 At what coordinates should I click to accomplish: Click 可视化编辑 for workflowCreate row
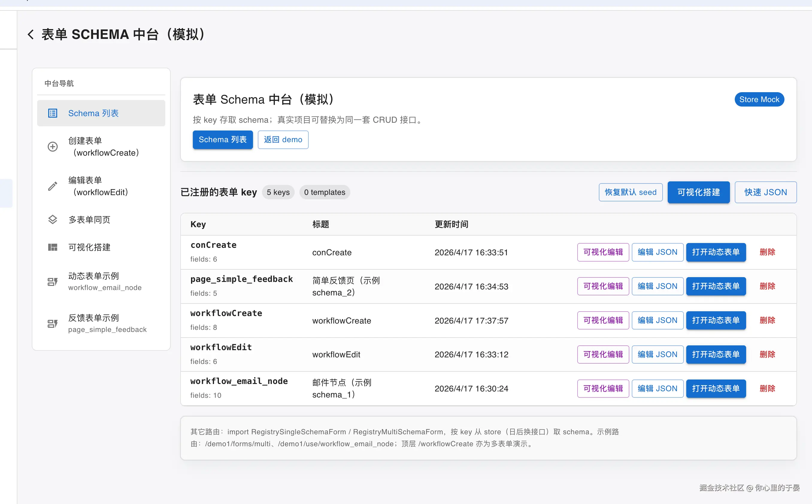pos(603,320)
